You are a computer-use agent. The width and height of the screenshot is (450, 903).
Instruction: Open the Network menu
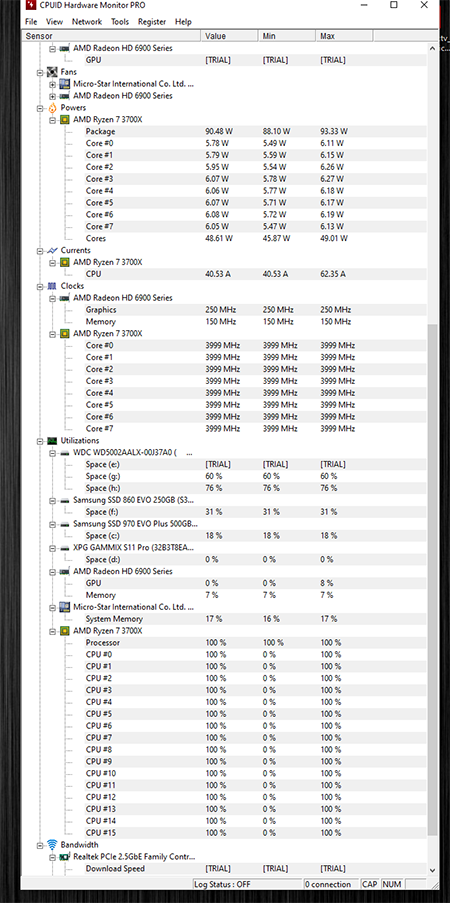[x=86, y=22]
